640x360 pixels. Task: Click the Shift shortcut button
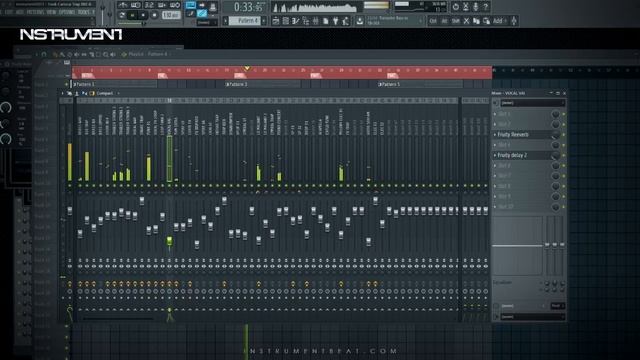pos(456,21)
